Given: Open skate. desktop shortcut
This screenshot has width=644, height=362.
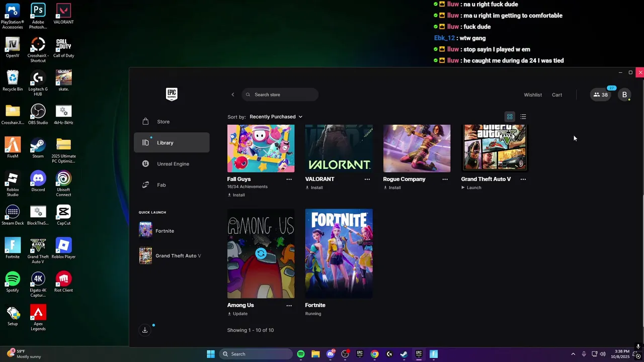Looking at the screenshot, I should tap(63, 81).
